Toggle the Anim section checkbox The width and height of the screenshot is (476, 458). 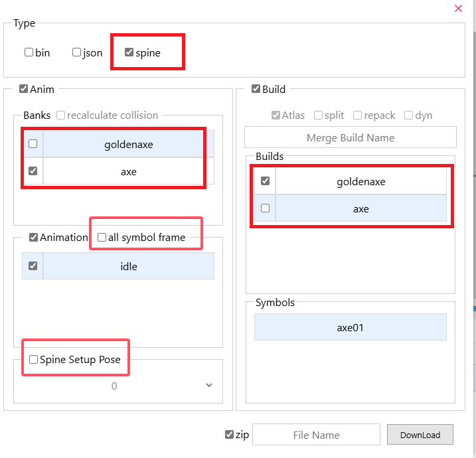click(x=24, y=89)
